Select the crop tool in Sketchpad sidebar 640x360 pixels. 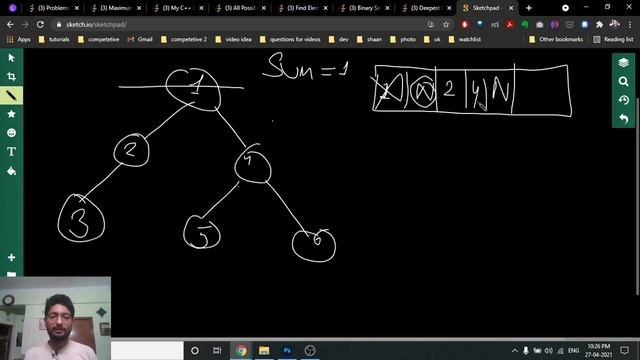coord(11,77)
